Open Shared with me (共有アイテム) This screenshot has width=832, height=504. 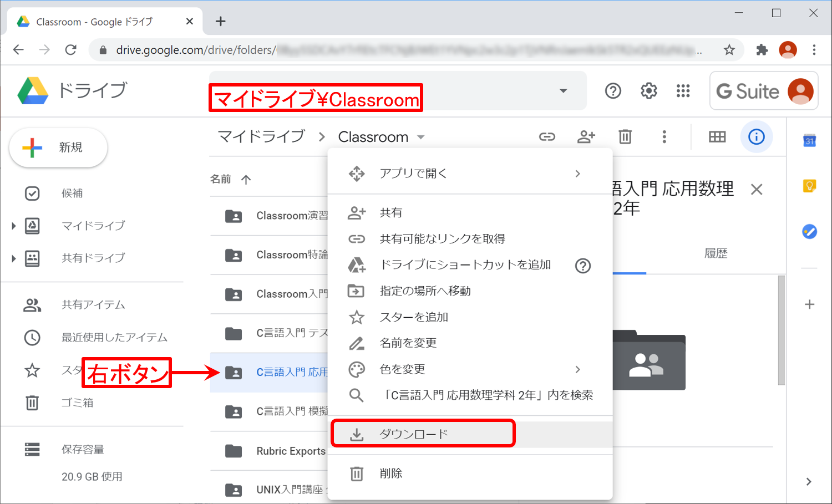point(93,304)
